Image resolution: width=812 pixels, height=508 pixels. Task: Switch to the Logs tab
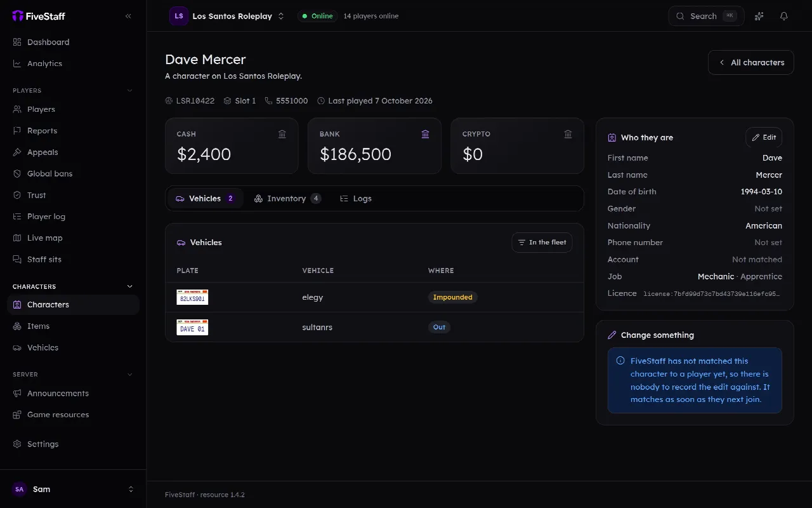click(355, 199)
